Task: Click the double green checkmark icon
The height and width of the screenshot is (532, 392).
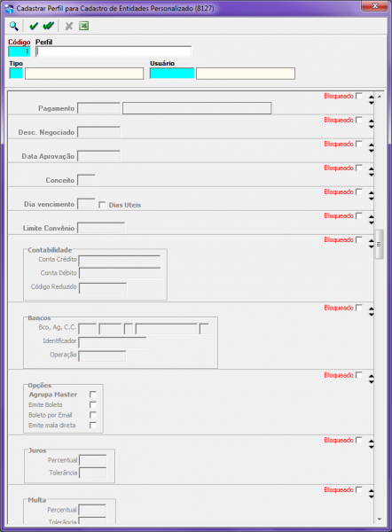Action: 48,26
